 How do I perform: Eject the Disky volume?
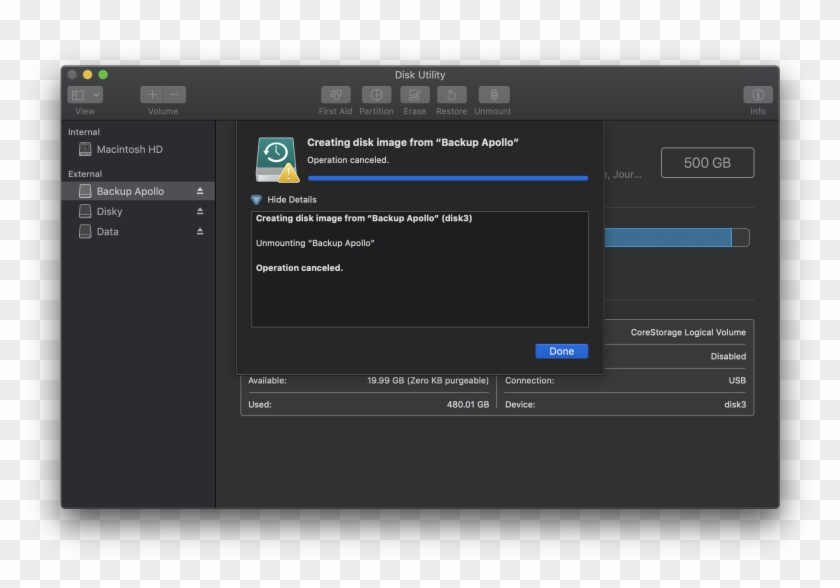[x=200, y=211]
